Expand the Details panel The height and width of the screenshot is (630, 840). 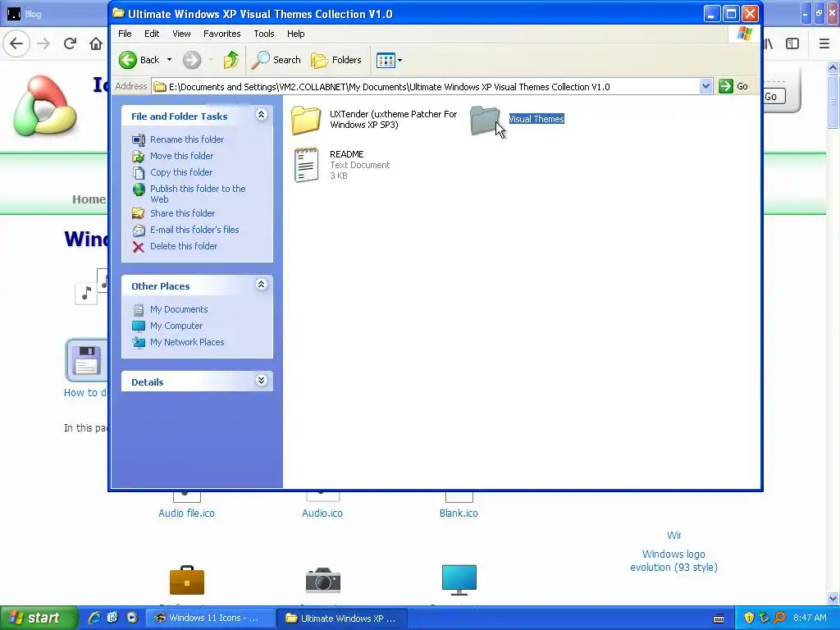(261, 381)
